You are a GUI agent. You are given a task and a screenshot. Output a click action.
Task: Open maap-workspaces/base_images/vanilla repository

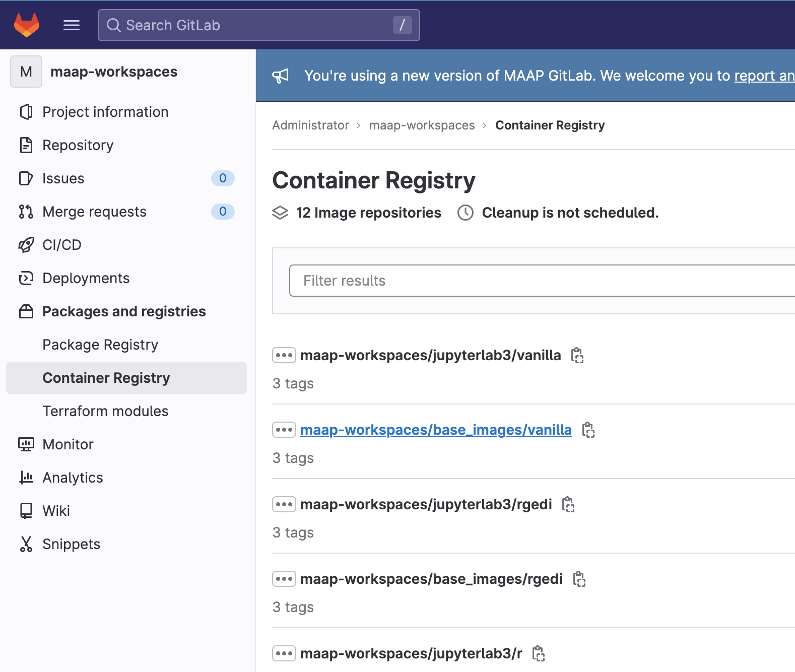[436, 430]
